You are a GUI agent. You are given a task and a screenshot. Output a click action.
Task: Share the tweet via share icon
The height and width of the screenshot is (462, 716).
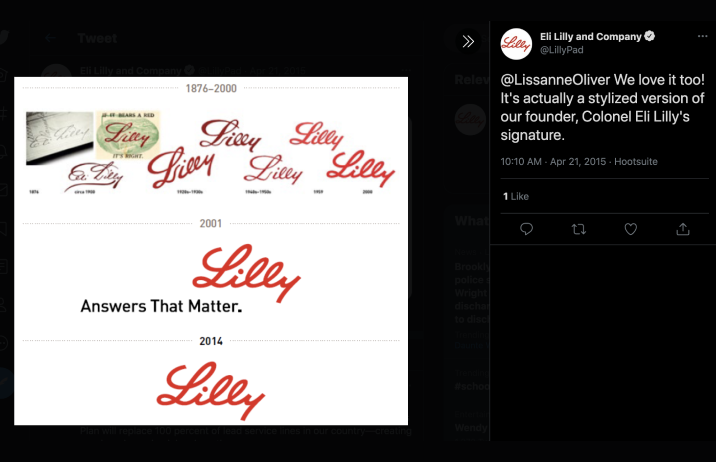point(683,229)
